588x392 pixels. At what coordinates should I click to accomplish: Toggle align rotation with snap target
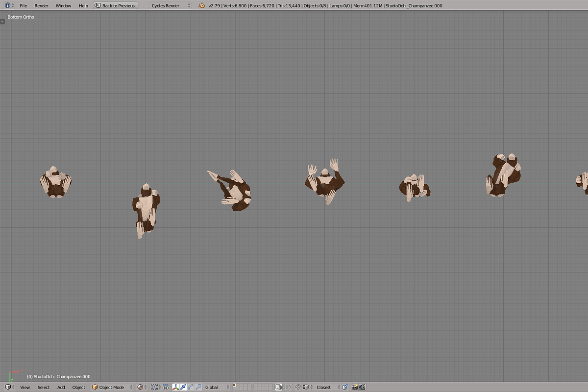(344, 387)
